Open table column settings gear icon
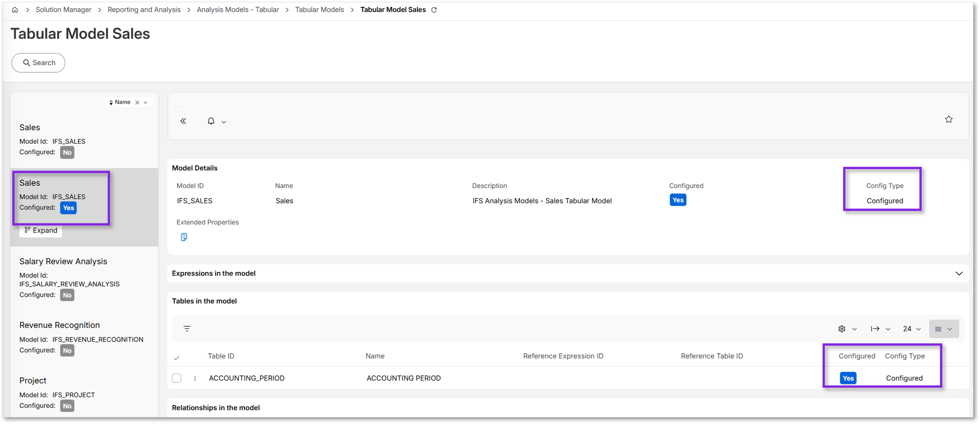The image size is (980, 424). 842,329
